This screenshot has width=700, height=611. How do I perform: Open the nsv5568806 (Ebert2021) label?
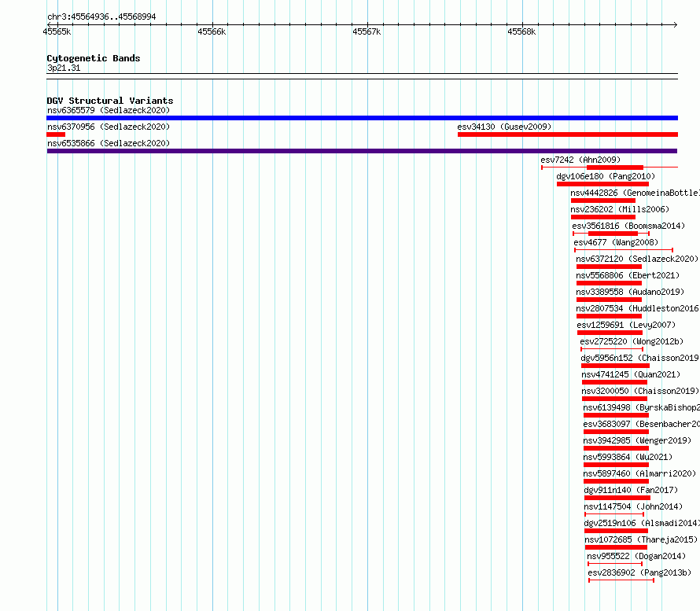(x=627, y=275)
